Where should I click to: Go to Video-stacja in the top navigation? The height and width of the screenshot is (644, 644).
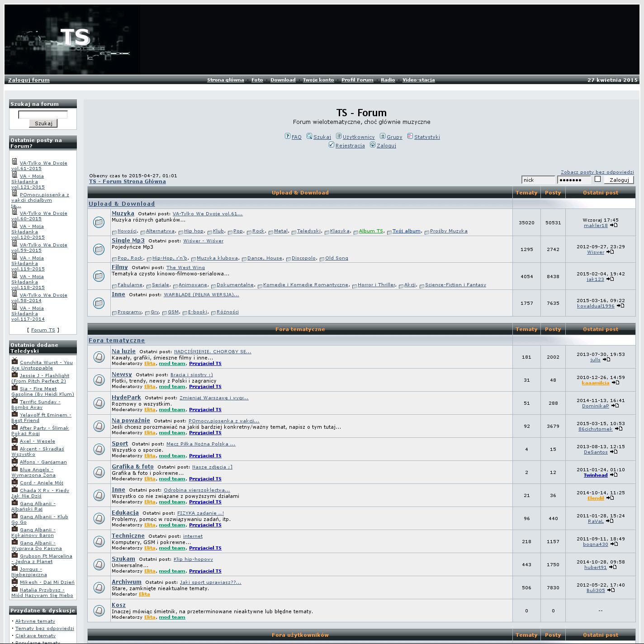coord(418,80)
